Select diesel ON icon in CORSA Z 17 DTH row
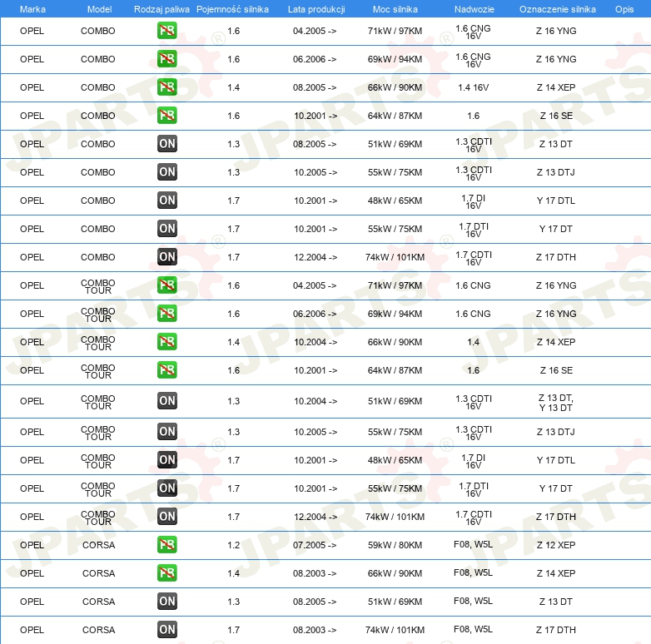This screenshot has width=651, height=644. [166, 630]
